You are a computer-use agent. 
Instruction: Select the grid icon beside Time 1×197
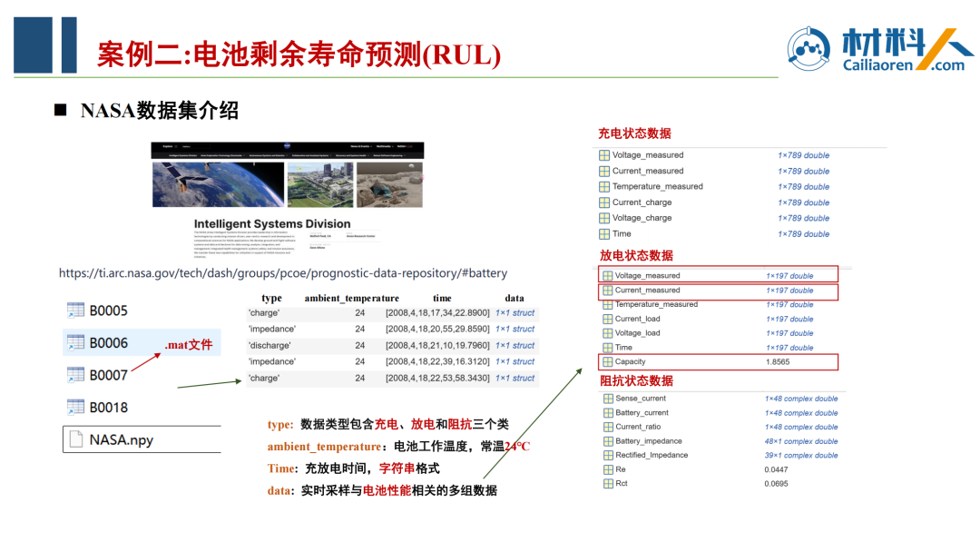pos(607,348)
